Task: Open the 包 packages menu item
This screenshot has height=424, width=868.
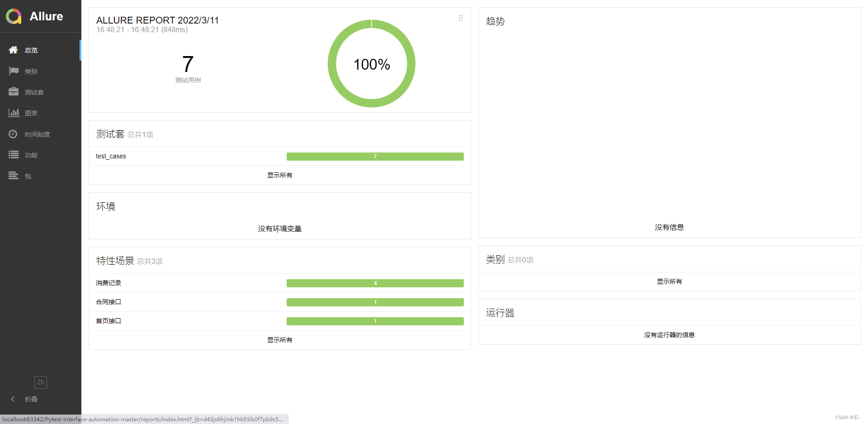Action: coord(40,176)
